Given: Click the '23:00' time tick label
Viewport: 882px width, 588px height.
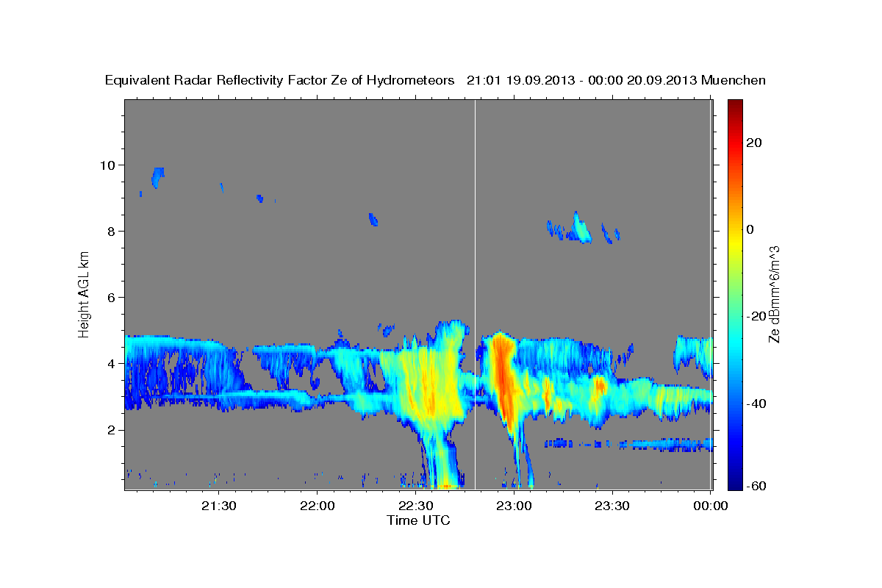Looking at the screenshot, I should [x=514, y=506].
